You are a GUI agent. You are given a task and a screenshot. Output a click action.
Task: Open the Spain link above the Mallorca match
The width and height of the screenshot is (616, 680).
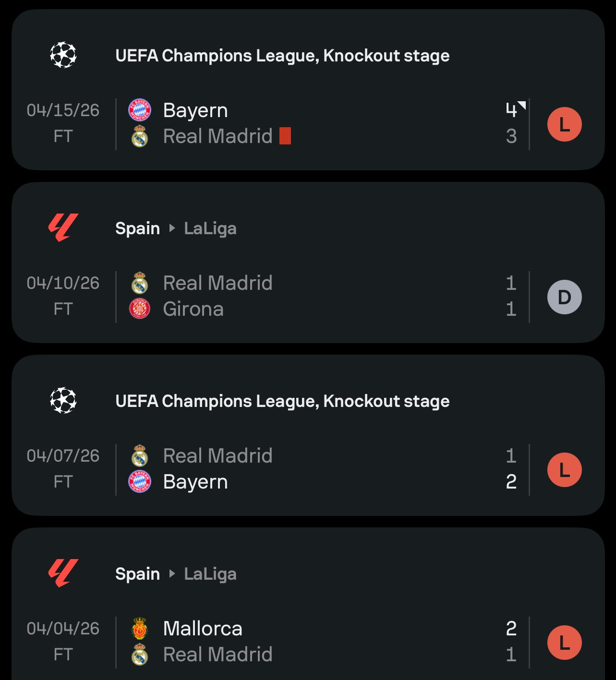[137, 574]
